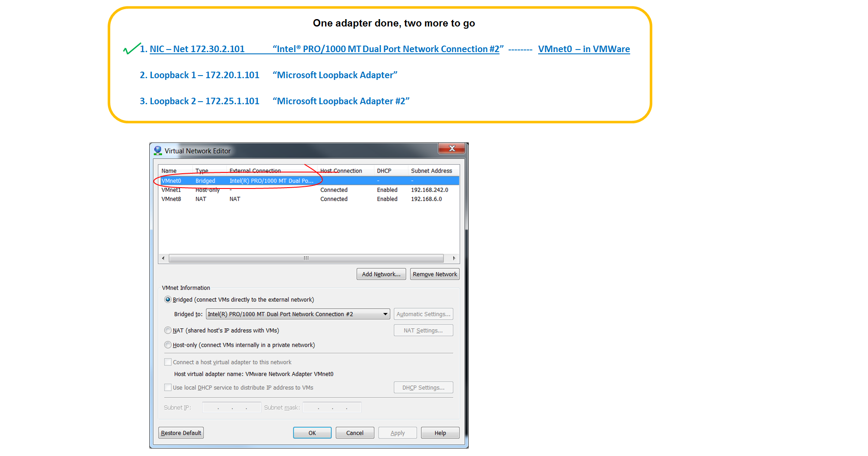The height and width of the screenshot is (456, 868).
Task: Open the Bridged to adapter dropdown
Action: (385, 314)
